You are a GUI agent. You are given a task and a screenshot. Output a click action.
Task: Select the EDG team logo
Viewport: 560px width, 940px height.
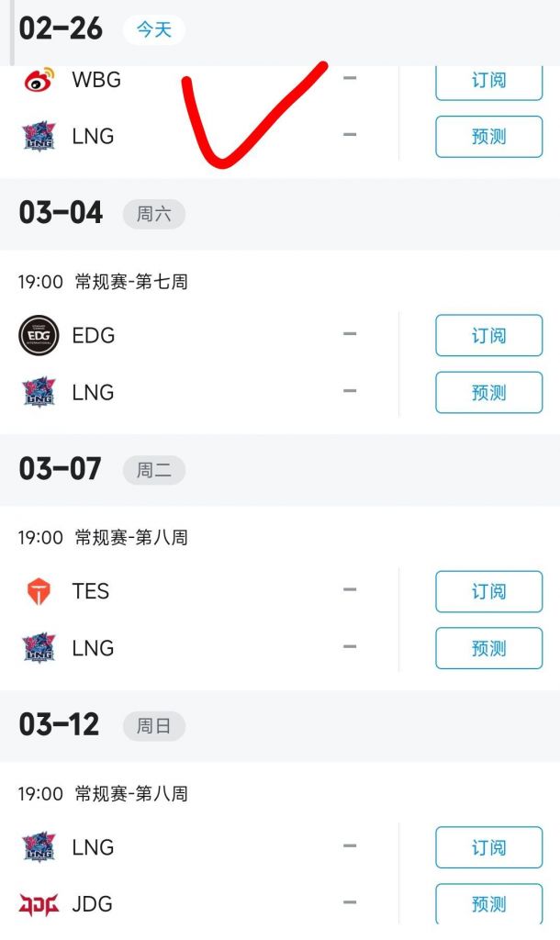point(37,335)
